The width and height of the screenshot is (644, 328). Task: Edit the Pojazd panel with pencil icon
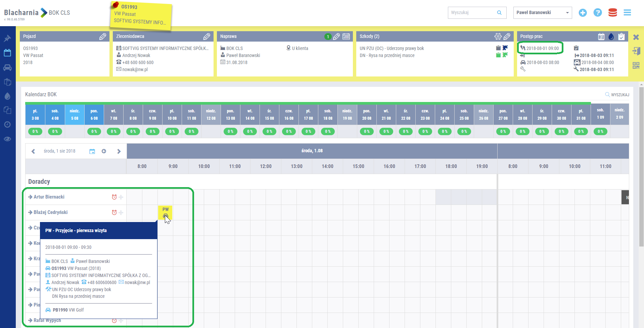[x=103, y=37]
